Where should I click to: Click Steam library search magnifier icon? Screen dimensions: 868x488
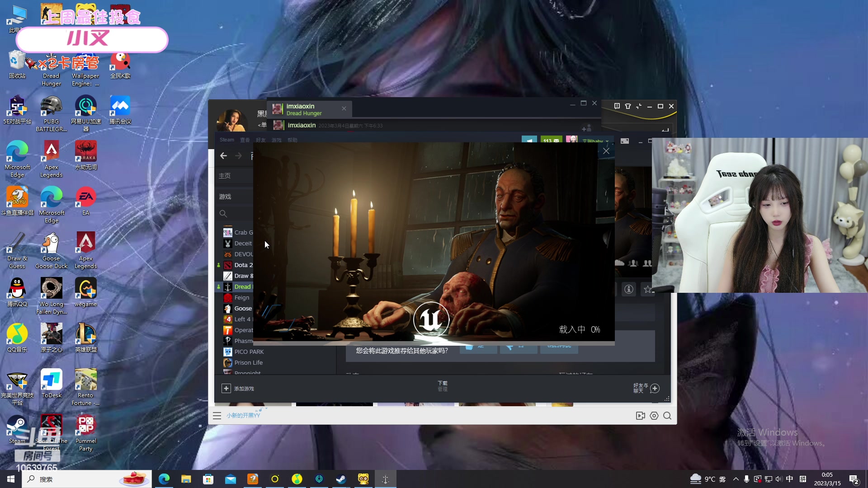click(223, 214)
